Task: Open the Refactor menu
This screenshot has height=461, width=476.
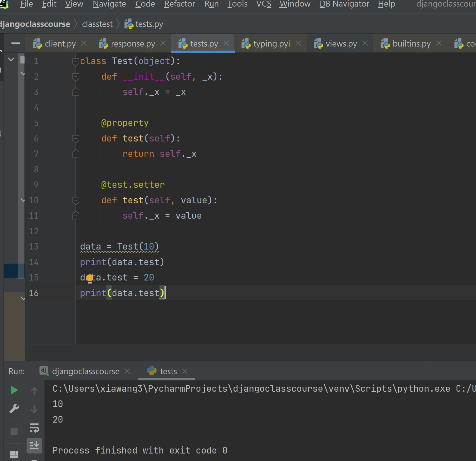Action: click(x=179, y=4)
